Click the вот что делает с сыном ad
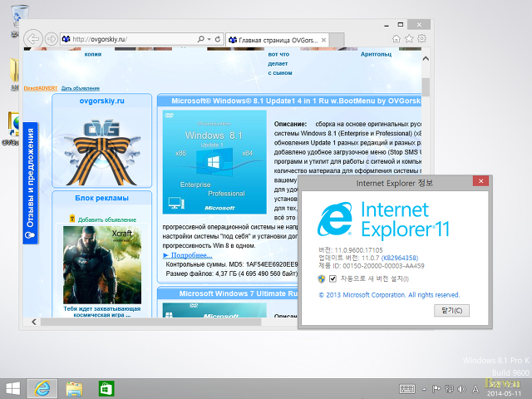This screenshot has height=399, width=532. point(280,63)
